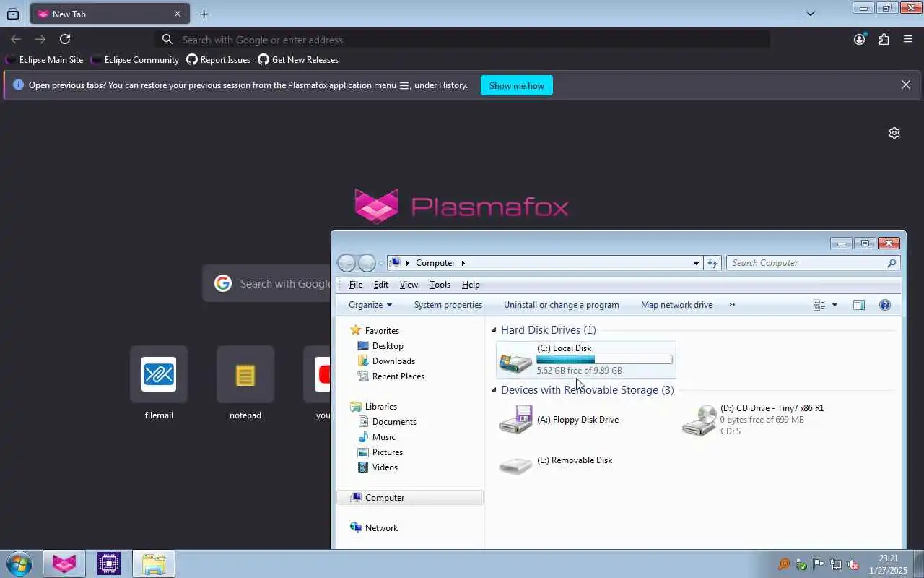Screen dimensions: 924x578
Task: Open the File menu in Computer window
Action: click(x=356, y=285)
